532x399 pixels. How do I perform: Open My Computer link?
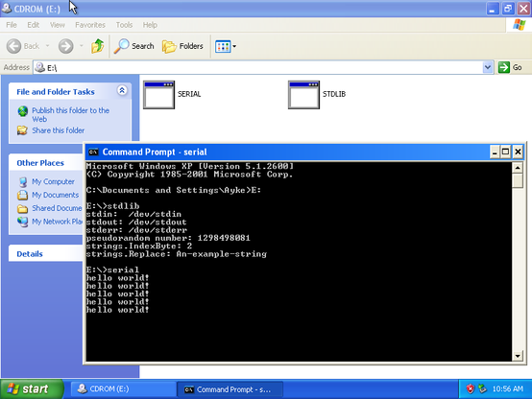[53, 181]
